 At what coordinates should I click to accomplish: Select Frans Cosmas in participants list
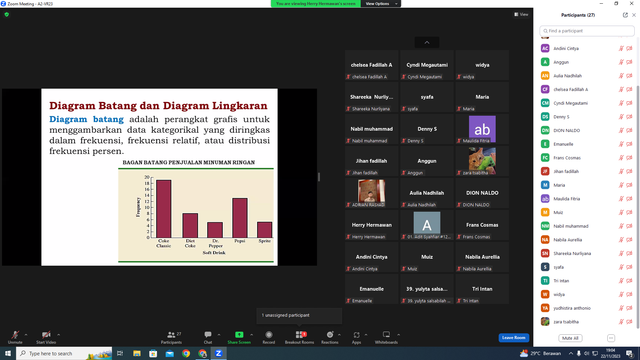587,158
